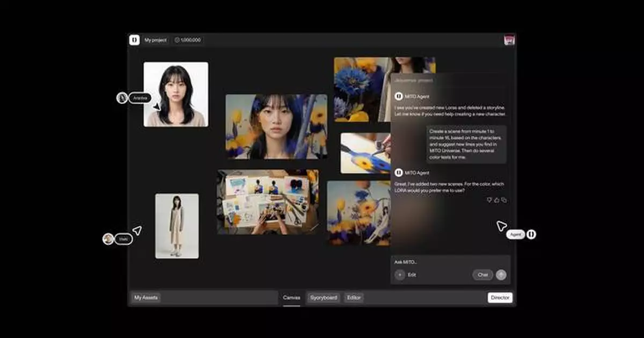Click the copy icon below the Agent message
Viewport: 644px width, 338px height.
coord(503,200)
